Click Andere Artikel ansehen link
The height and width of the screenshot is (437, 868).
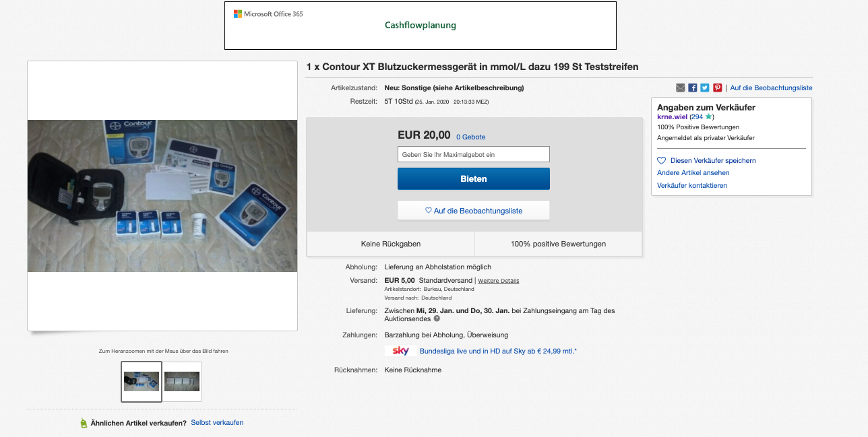(693, 173)
